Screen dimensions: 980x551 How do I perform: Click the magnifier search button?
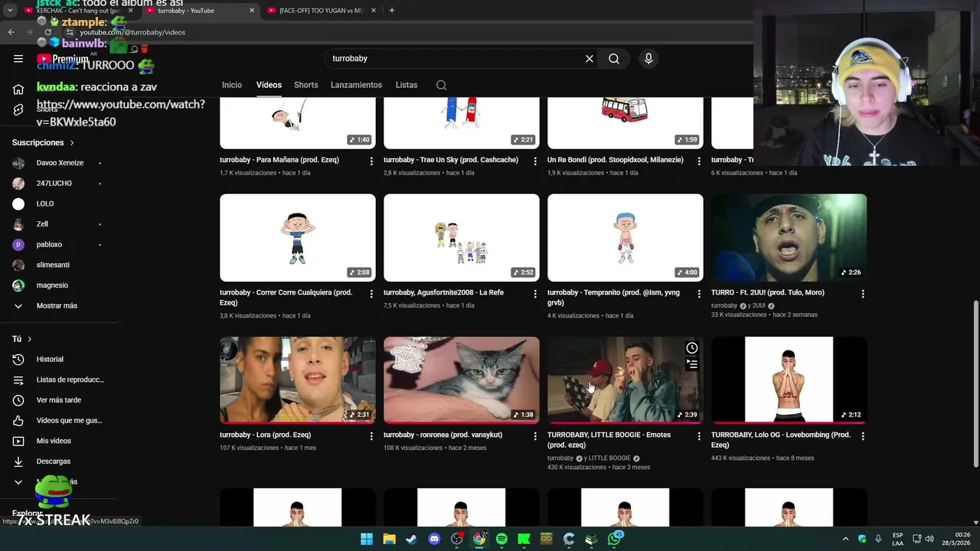click(614, 59)
